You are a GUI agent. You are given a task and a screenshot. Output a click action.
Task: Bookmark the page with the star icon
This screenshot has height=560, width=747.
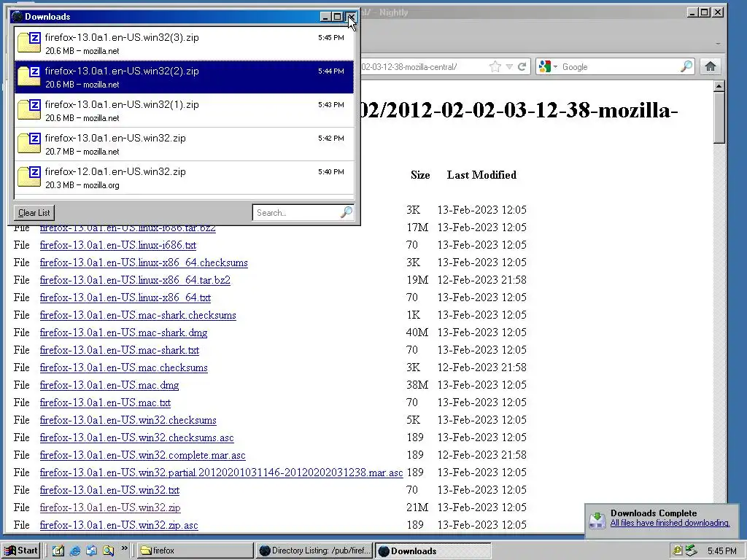click(x=495, y=66)
